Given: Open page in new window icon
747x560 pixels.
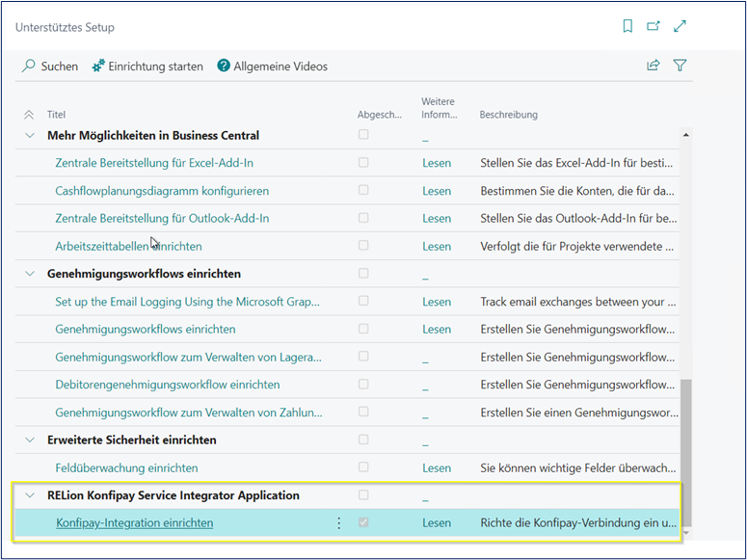Looking at the screenshot, I should pos(654,27).
